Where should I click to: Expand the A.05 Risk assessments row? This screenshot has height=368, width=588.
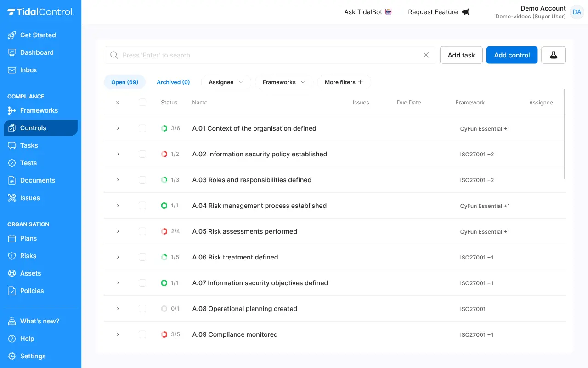pyautogui.click(x=118, y=231)
